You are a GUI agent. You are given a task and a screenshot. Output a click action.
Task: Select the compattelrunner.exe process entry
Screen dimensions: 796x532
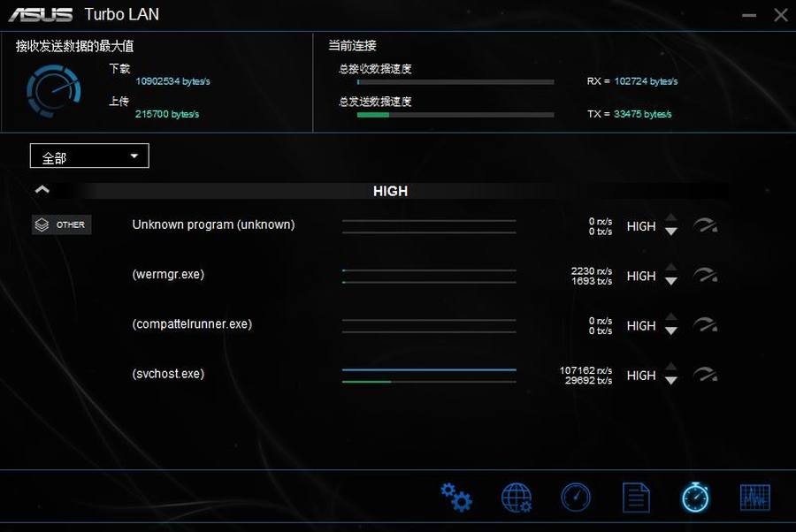point(192,324)
